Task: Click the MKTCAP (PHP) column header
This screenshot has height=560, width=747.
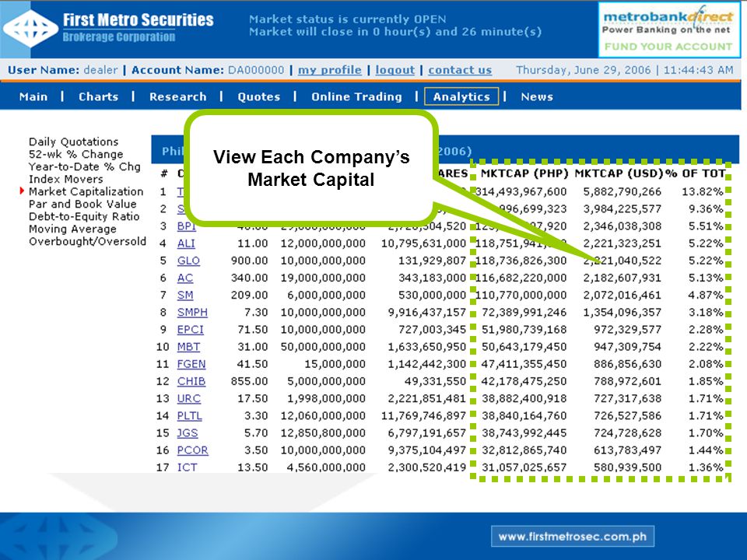Action: click(524, 173)
